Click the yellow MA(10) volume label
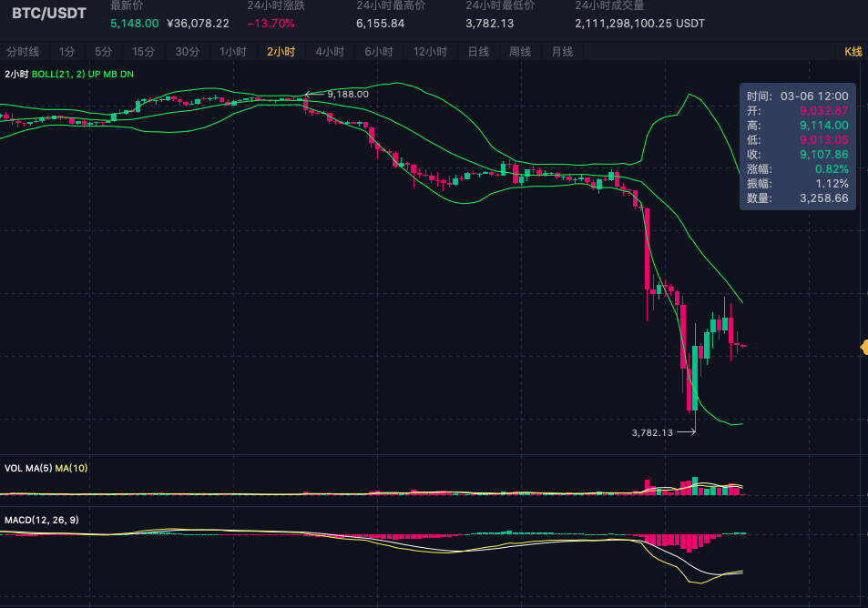 (71, 468)
